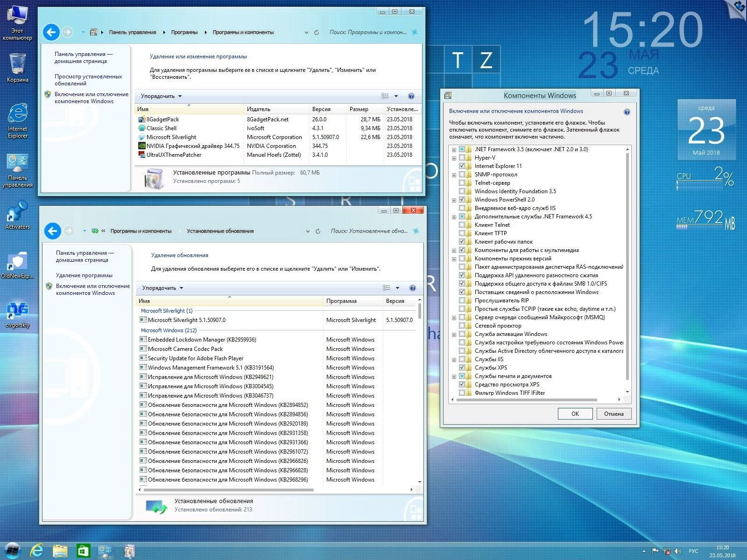Screen dimensions: 747x560
Task: Toggle the Hyper-V checkbox
Action: click(x=462, y=158)
